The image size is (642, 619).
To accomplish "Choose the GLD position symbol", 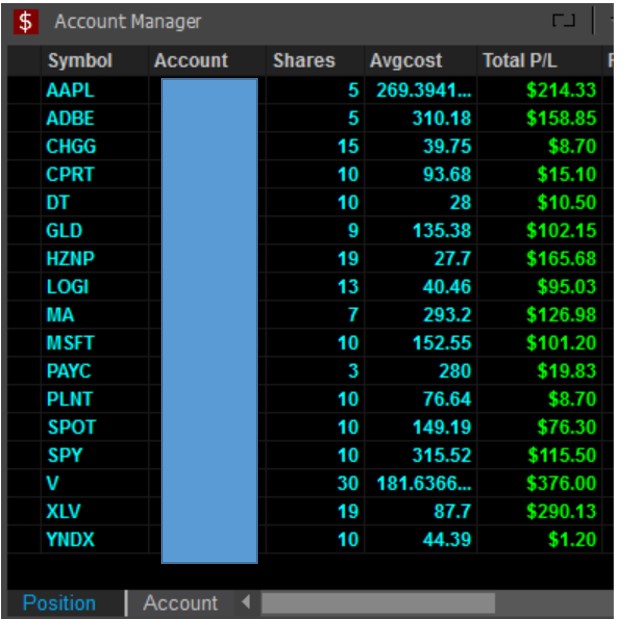I will 65,230.
